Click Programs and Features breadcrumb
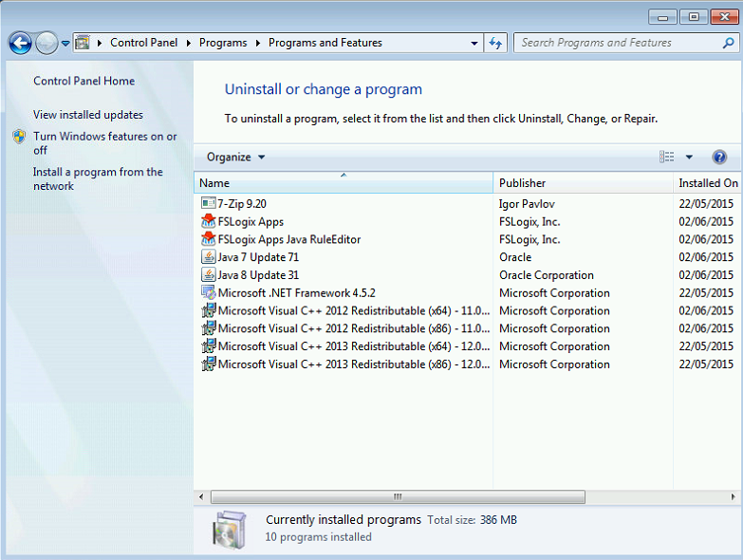This screenshot has height=560, width=743. pyautogui.click(x=325, y=43)
